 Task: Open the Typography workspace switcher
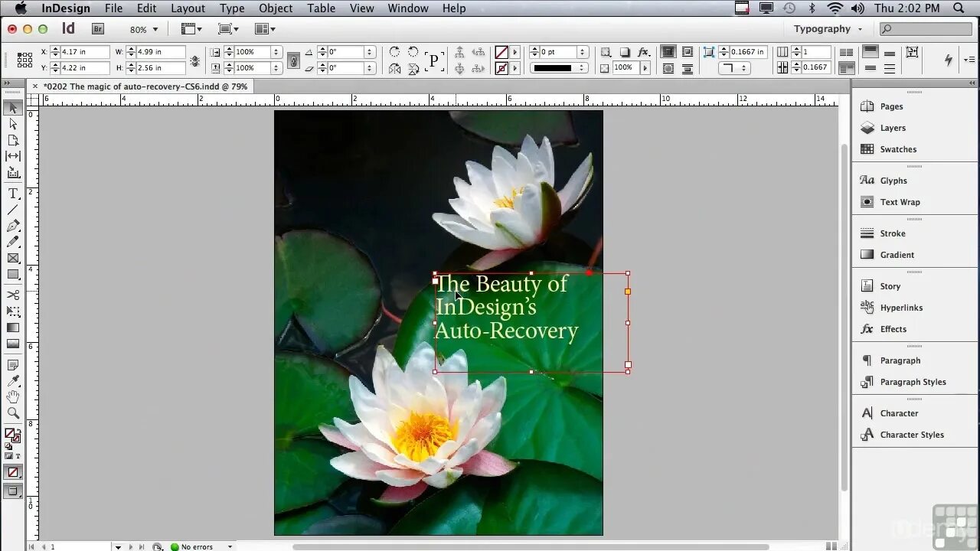(x=827, y=29)
